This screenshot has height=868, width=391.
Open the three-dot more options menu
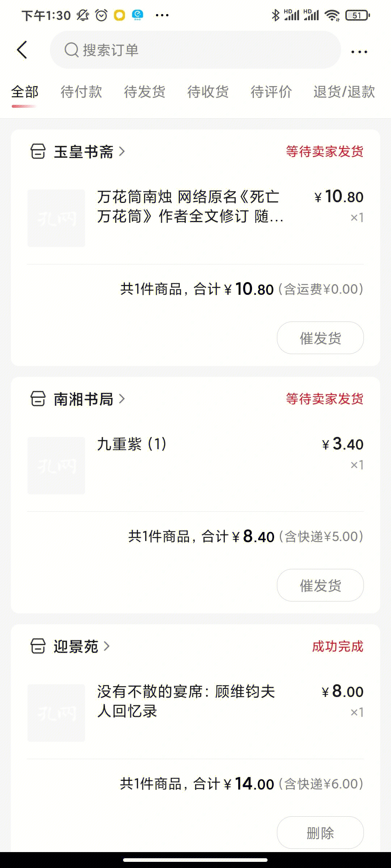(359, 52)
